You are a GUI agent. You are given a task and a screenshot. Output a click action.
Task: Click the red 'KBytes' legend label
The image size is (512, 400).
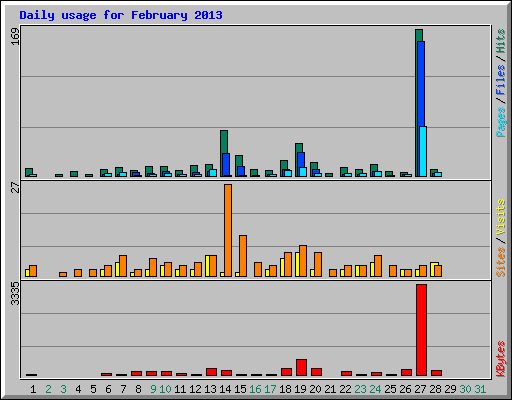[x=500, y=359]
